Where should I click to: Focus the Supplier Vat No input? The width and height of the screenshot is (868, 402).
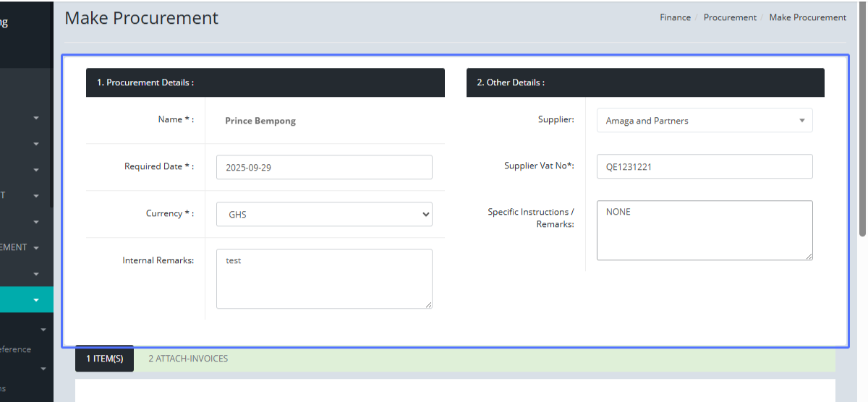click(705, 166)
